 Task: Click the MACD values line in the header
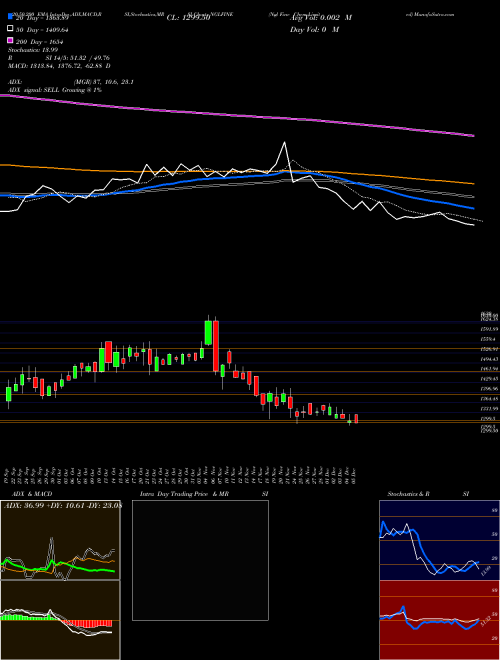pos(59,66)
